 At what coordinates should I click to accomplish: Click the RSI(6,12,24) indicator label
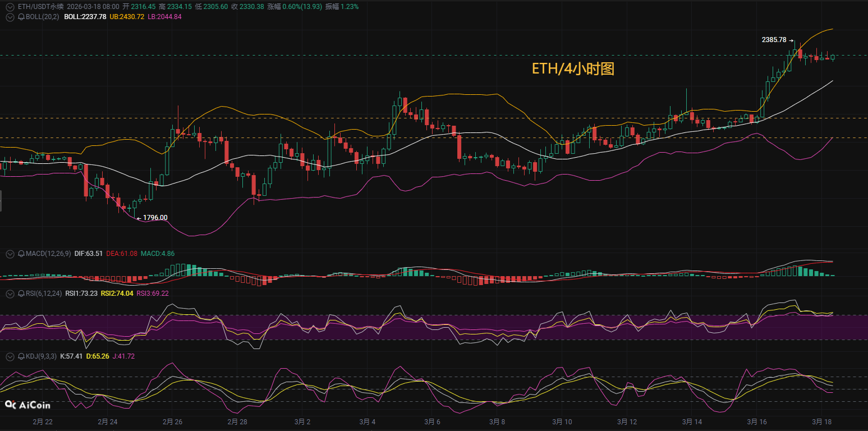click(44, 294)
